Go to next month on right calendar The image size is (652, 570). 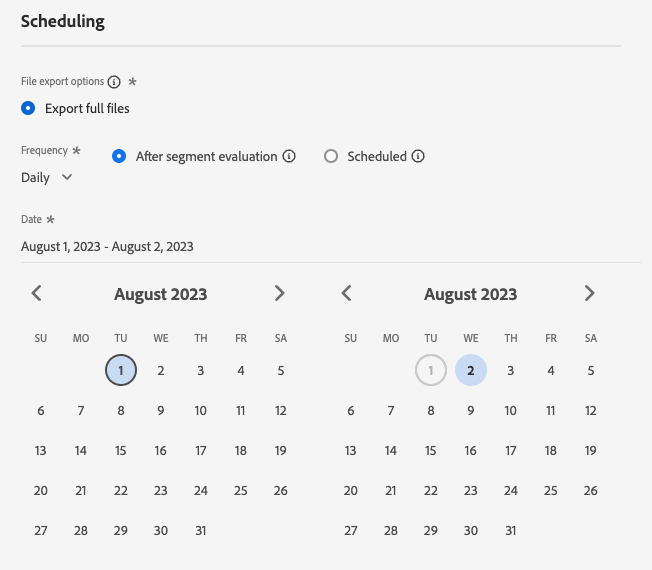[x=590, y=293]
